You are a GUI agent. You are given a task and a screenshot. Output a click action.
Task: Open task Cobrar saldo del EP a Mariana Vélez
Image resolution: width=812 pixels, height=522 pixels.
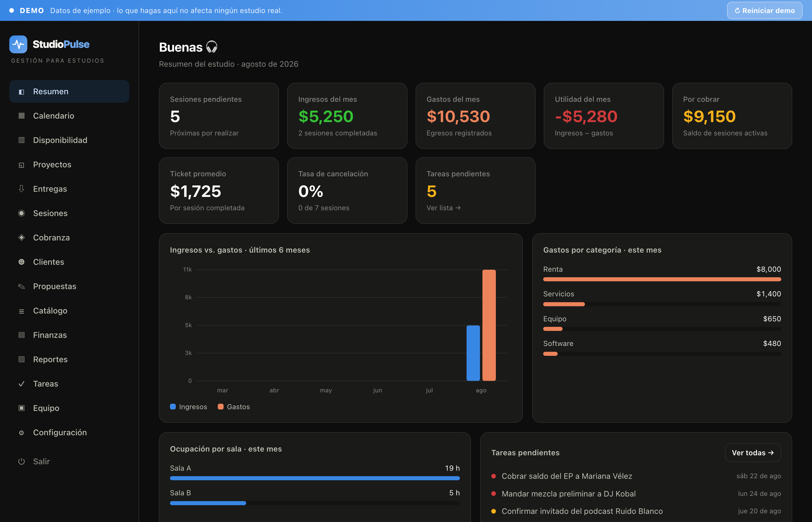tap(636, 476)
